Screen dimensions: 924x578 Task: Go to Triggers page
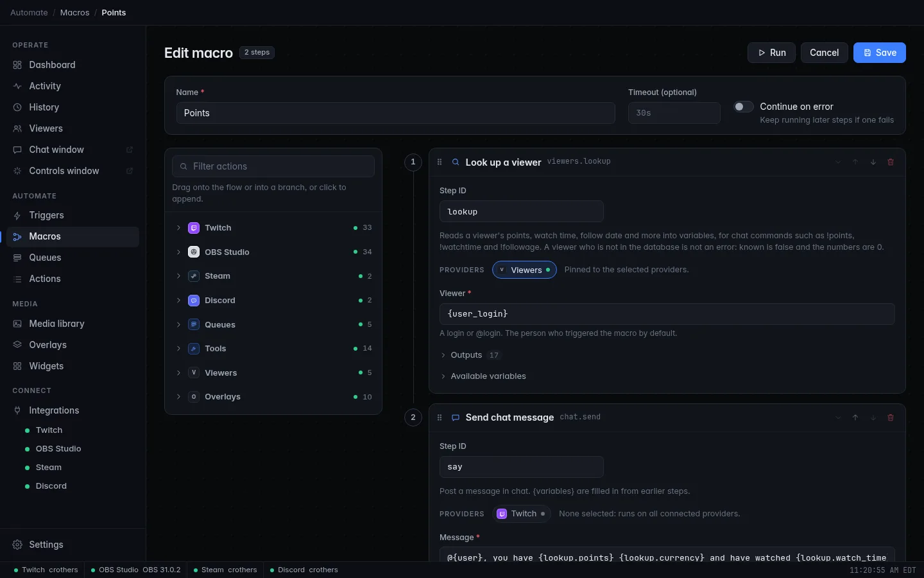click(x=73, y=215)
